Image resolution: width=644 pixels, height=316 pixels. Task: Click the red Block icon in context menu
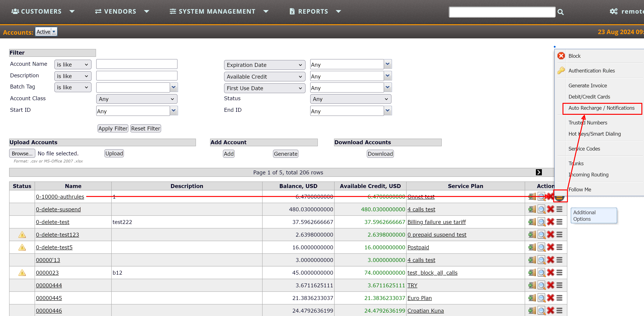561,56
